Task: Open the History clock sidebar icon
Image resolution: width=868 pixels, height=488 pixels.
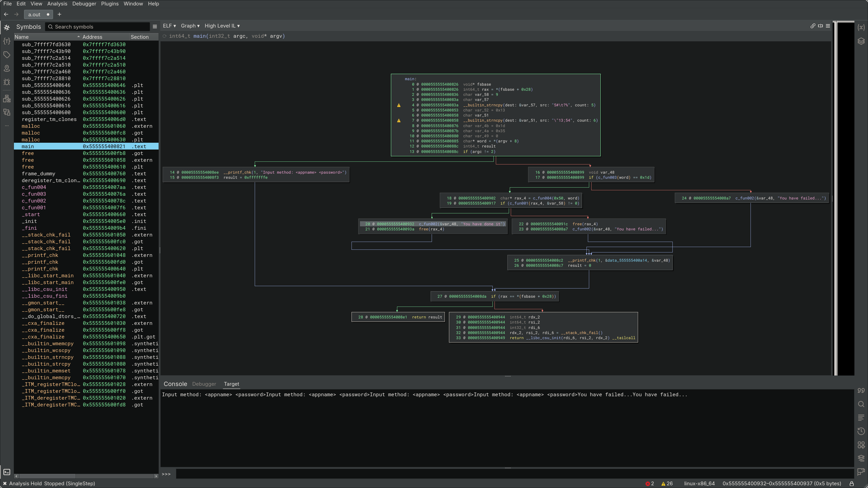Action: click(x=861, y=431)
